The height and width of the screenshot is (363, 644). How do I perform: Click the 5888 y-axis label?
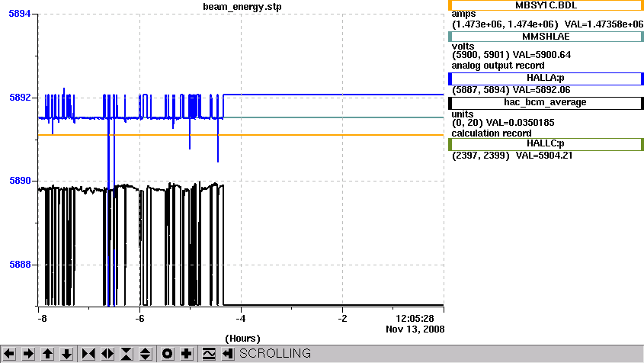[20, 265]
